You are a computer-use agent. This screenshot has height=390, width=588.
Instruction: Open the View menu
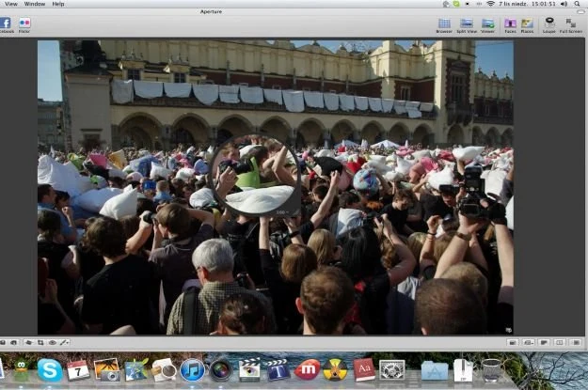pyautogui.click(x=10, y=4)
